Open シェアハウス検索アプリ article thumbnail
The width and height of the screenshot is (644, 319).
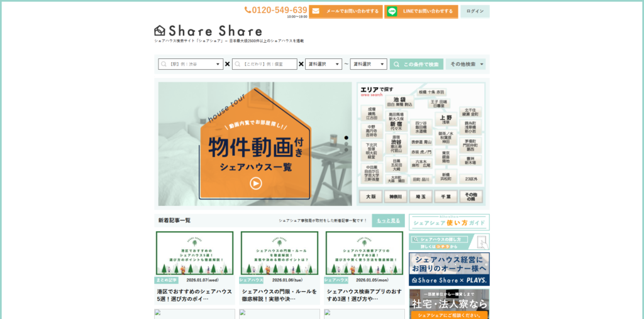click(364, 253)
